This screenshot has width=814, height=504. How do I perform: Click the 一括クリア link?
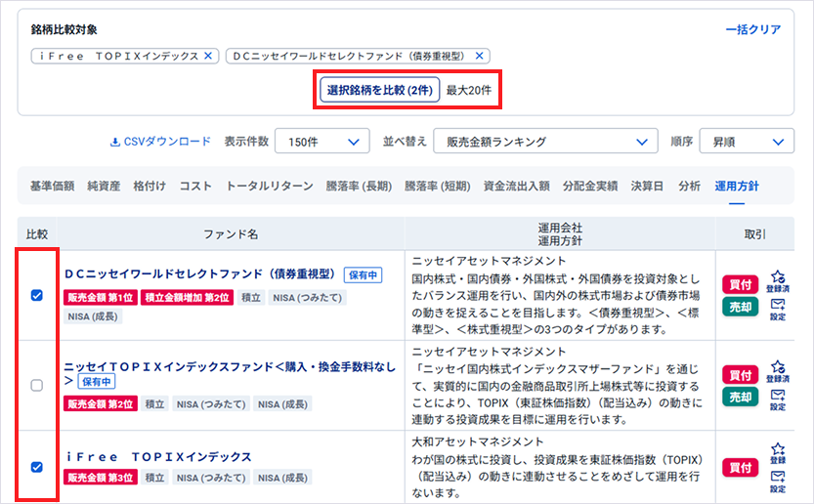(x=753, y=29)
